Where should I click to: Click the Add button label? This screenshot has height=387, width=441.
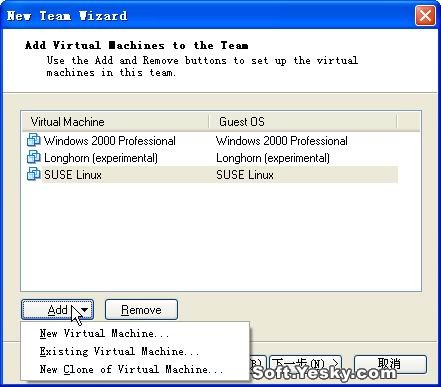(x=57, y=310)
